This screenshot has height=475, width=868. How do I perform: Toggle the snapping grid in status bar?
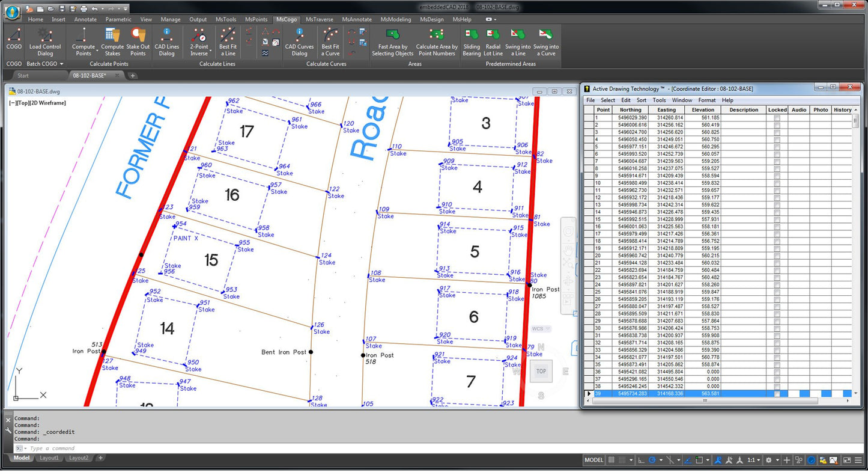pos(612,460)
